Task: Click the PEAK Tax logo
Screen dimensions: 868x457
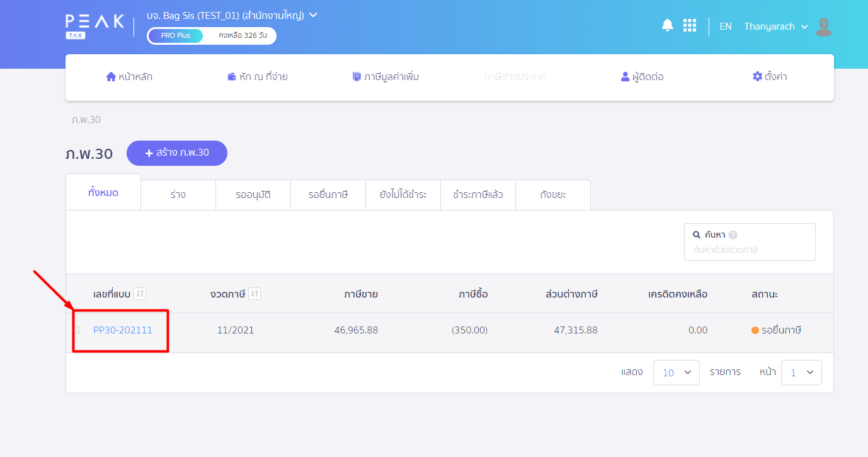Action: (x=95, y=26)
